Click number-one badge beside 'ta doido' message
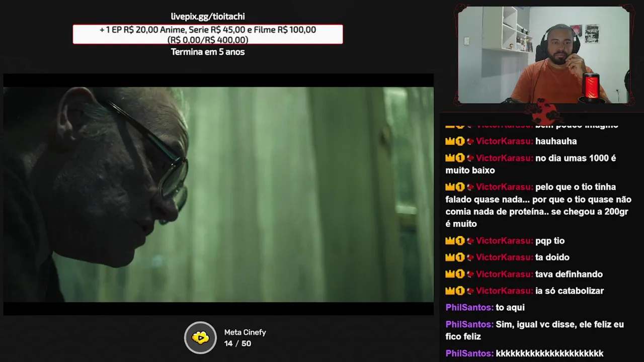This screenshot has width=644, height=362. [x=460, y=257]
